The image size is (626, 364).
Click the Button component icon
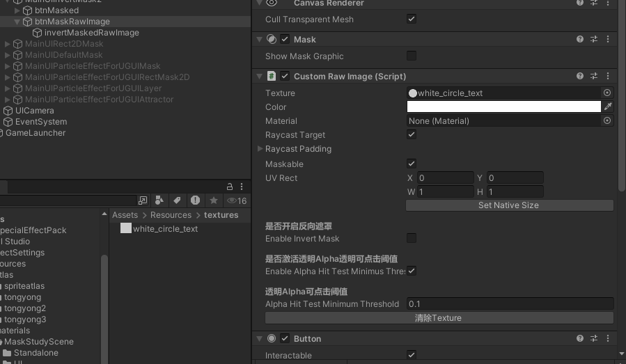click(272, 338)
